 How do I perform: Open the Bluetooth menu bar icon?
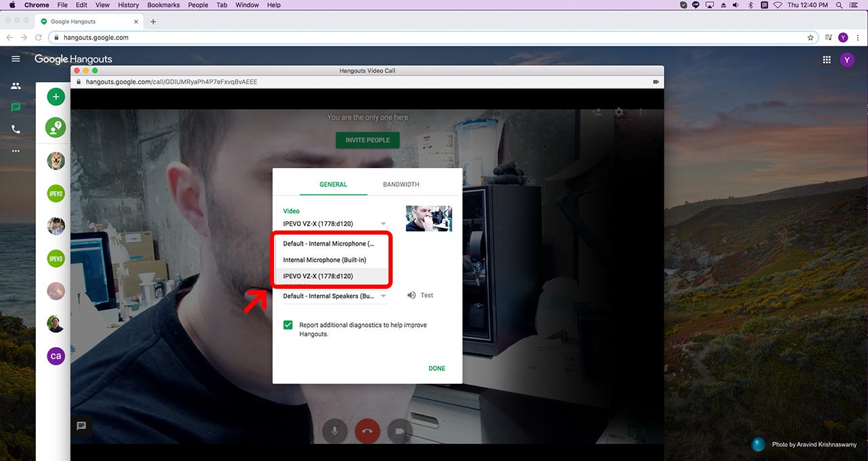coord(751,5)
